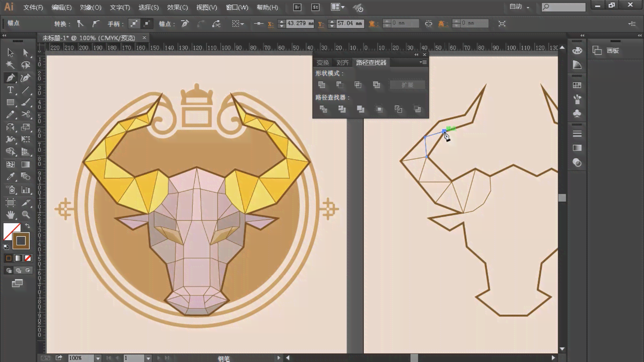Click the 变换 tab in panel
This screenshot has height=362, width=644.
(x=323, y=63)
